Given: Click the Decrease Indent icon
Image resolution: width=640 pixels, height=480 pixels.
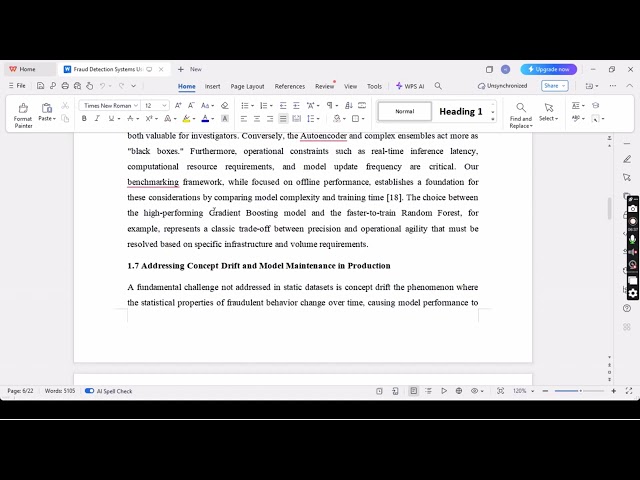Looking at the screenshot, I should [x=283, y=105].
